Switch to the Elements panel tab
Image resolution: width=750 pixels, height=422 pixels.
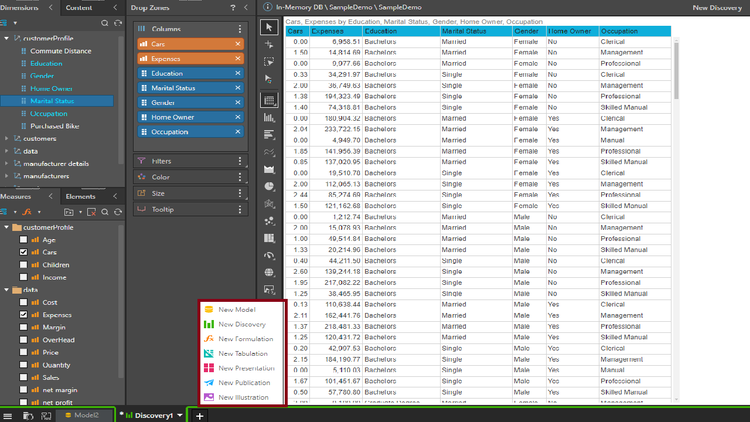tap(80, 197)
